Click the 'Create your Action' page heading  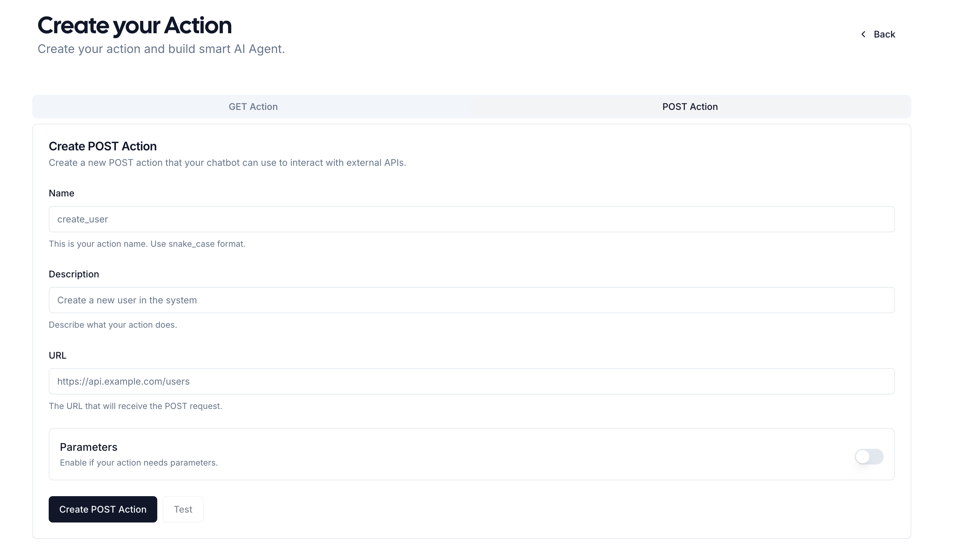(135, 26)
